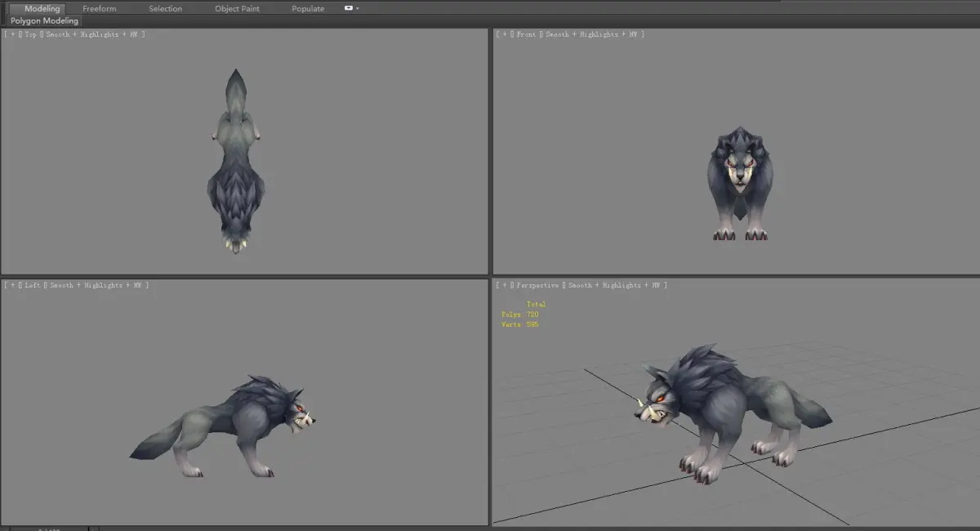980x531 pixels.
Task: Open Left viewport Smooth + Highlights shading menu
Action: click(x=95, y=285)
